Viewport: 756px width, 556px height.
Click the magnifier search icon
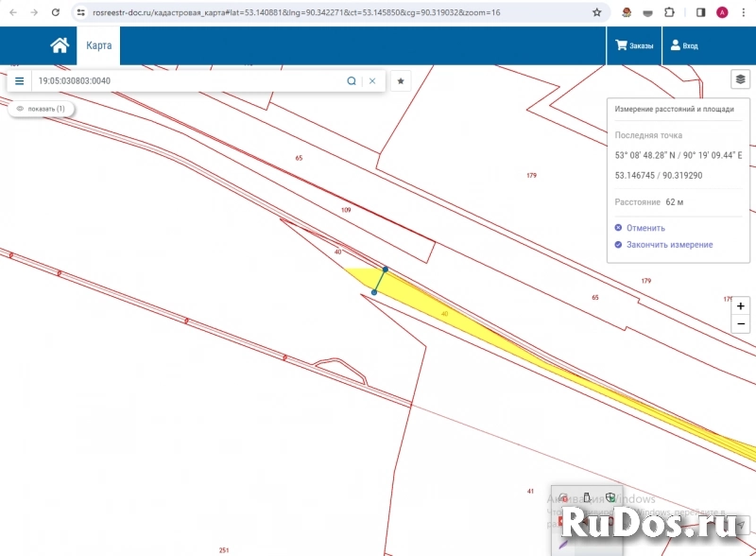(352, 81)
